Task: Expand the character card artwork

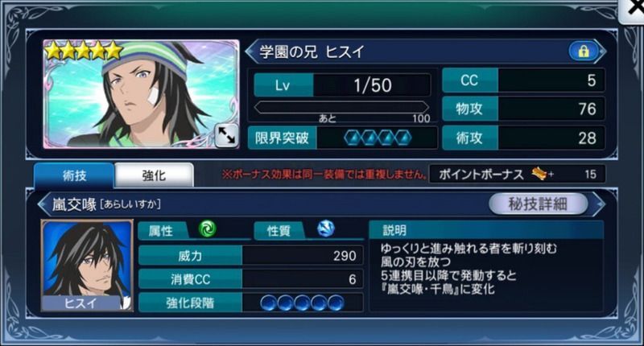Action: tap(226, 135)
